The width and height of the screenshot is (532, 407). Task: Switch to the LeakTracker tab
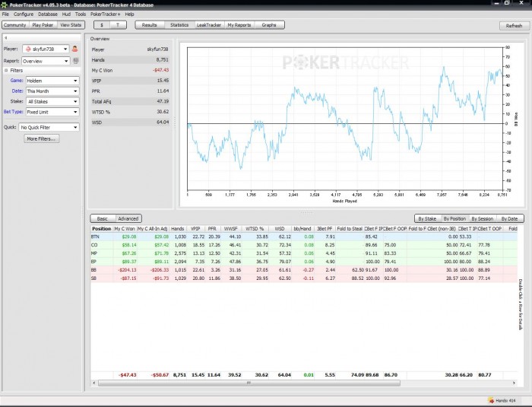tap(209, 25)
